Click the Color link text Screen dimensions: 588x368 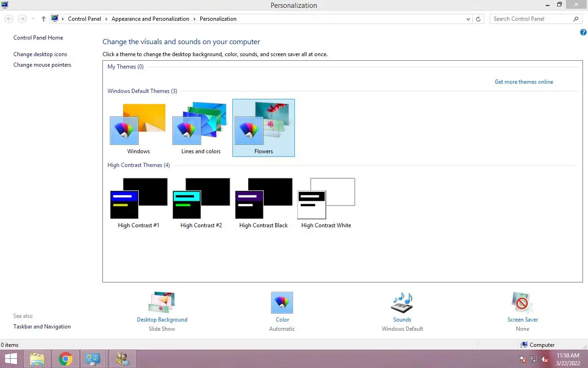tap(283, 320)
